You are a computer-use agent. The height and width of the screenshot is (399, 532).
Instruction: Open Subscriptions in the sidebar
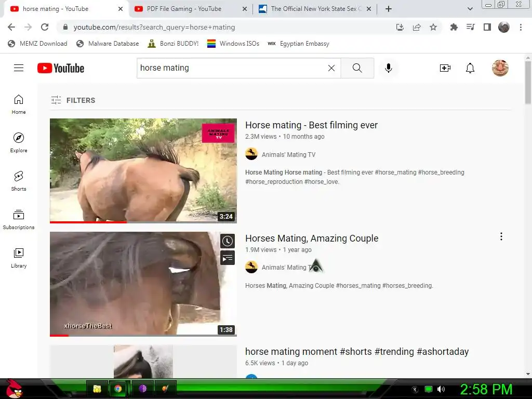(19, 220)
